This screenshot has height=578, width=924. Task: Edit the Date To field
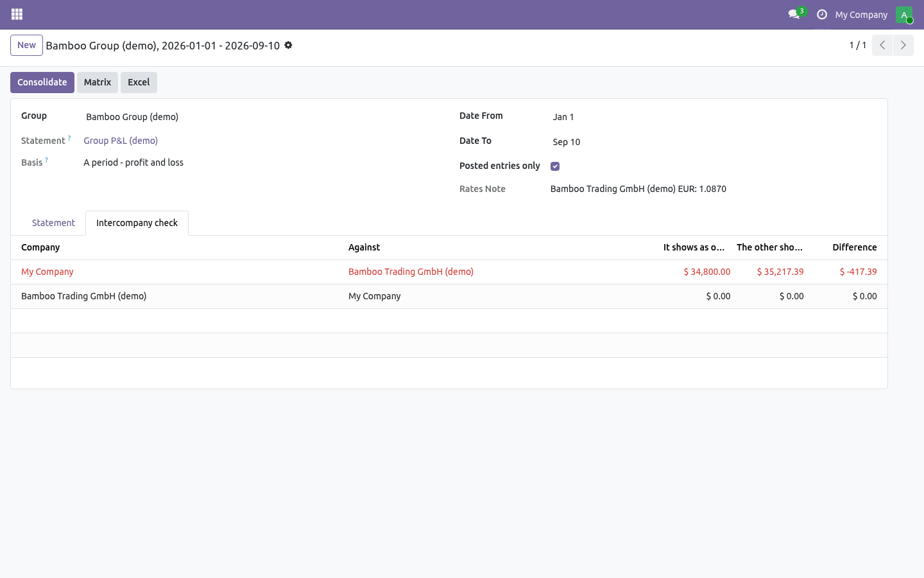(714, 142)
